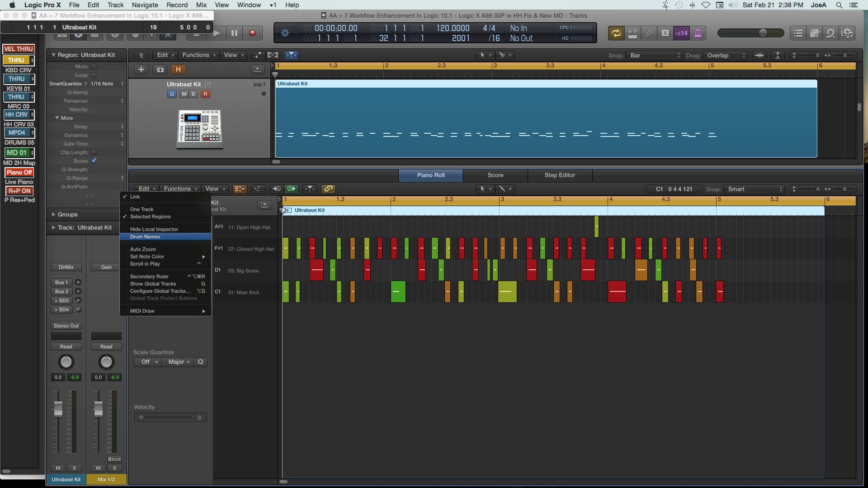This screenshot has width=868, height=488.
Task: Open Piano Roll Snap Smart dropdown
Action: pyautogui.click(x=754, y=189)
